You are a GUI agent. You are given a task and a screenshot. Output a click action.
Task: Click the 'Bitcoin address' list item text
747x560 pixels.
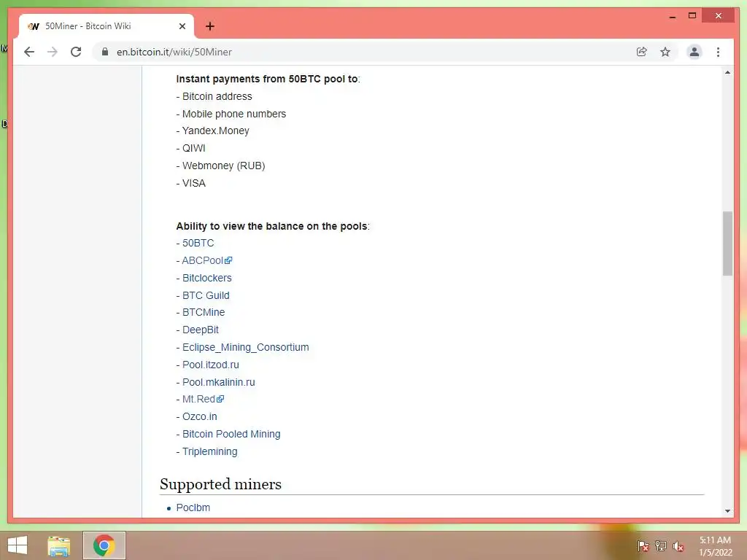click(x=217, y=97)
